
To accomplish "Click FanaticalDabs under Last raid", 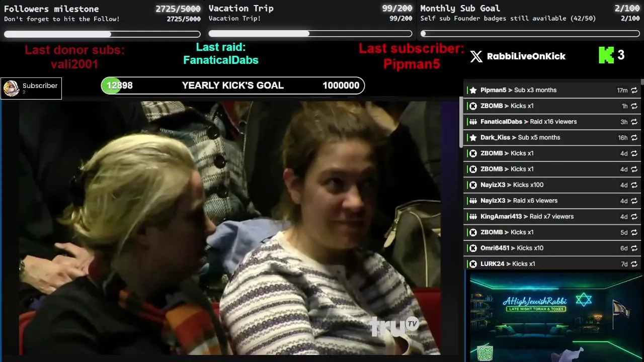I will [221, 60].
